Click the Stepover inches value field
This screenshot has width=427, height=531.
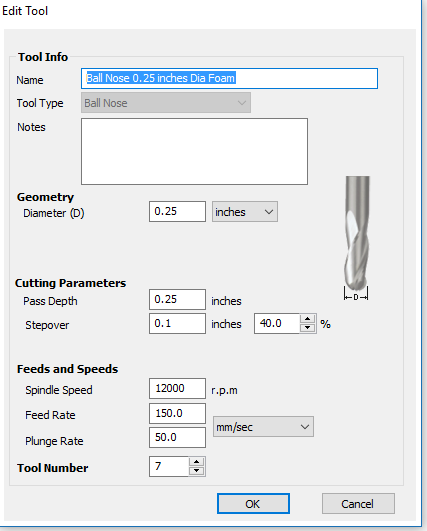tap(177, 323)
